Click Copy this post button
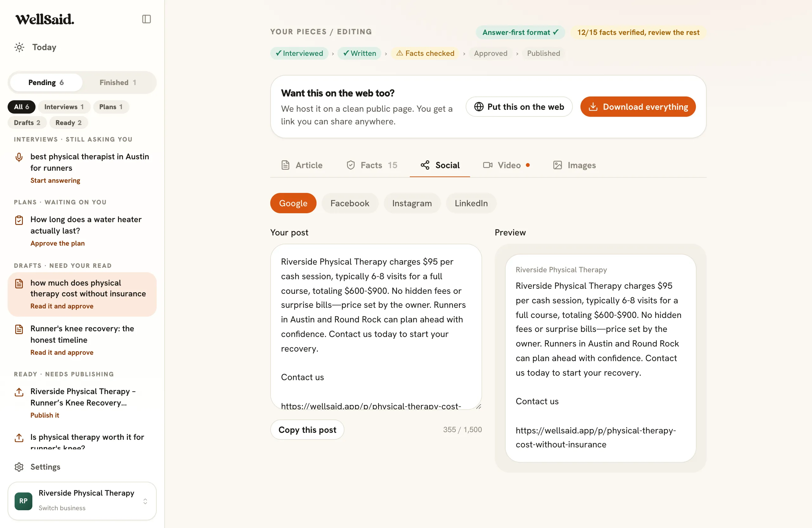 [307, 430]
